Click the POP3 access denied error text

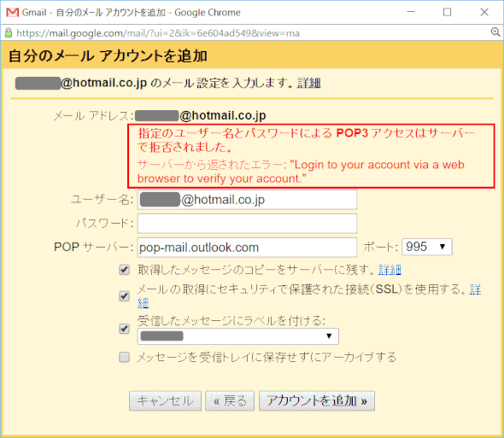tap(307, 140)
